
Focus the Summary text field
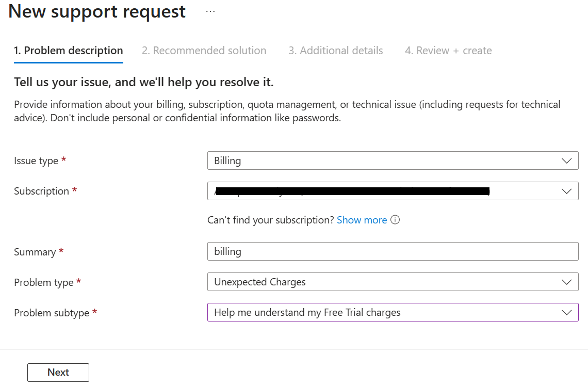tap(393, 251)
